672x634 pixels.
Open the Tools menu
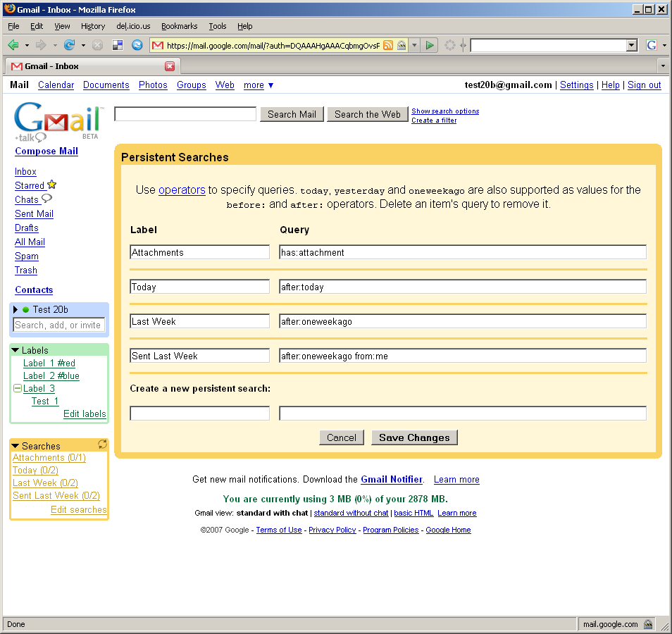(x=218, y=26)
